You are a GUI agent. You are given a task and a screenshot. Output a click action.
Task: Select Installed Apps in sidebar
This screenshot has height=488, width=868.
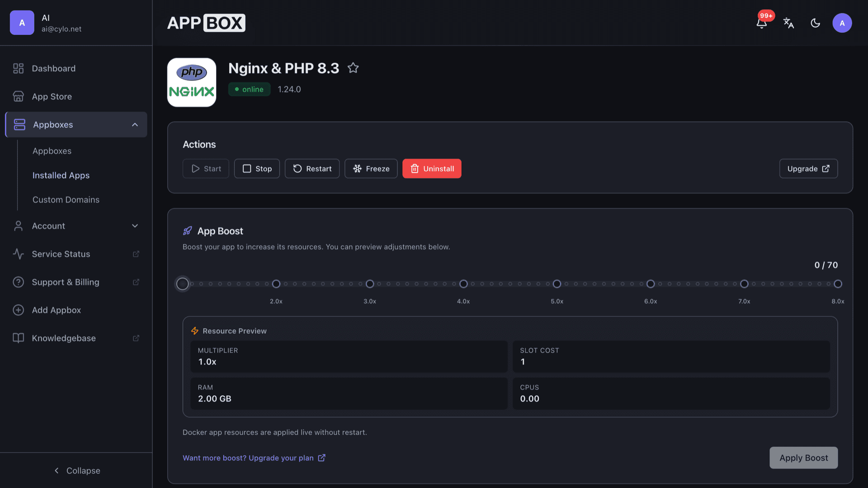(x=61, y=175)
